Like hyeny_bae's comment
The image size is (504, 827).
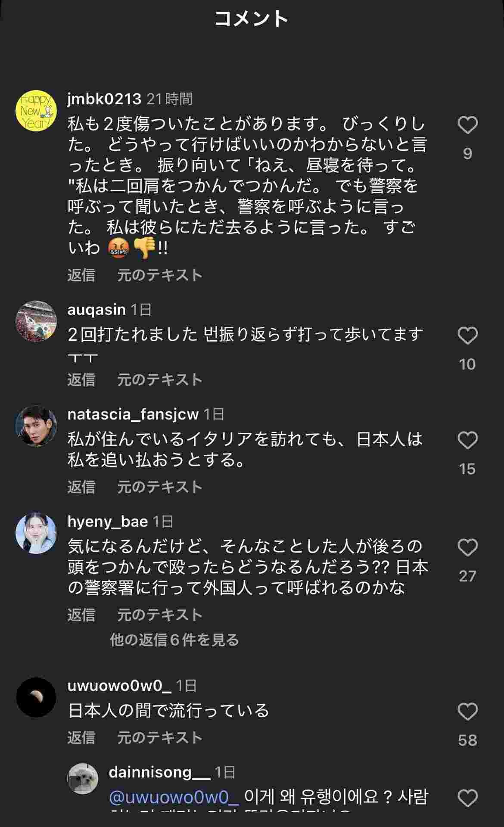tap(467, 548)
